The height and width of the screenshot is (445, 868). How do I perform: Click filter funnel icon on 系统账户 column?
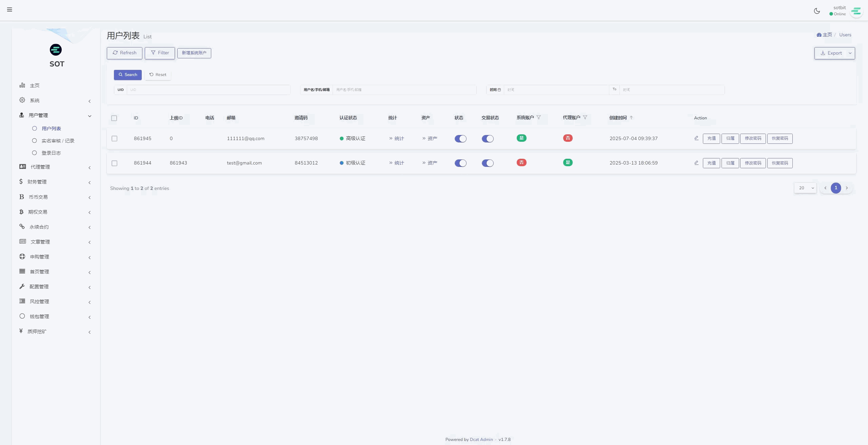539,117
